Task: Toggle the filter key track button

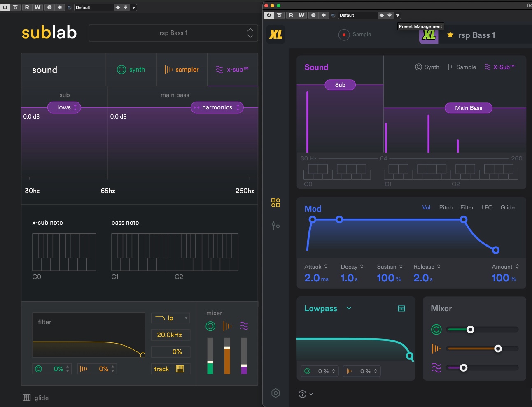Action: (x=170, y=369)
